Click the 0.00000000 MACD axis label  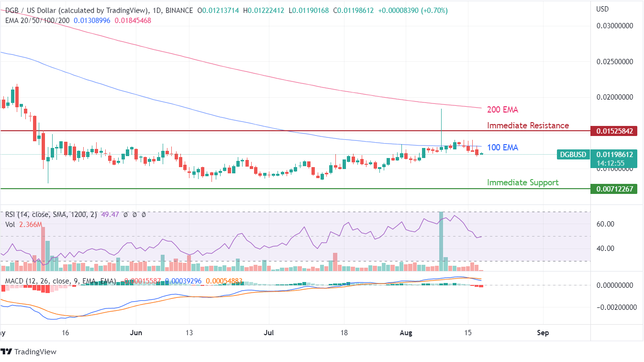click(615, 285)
